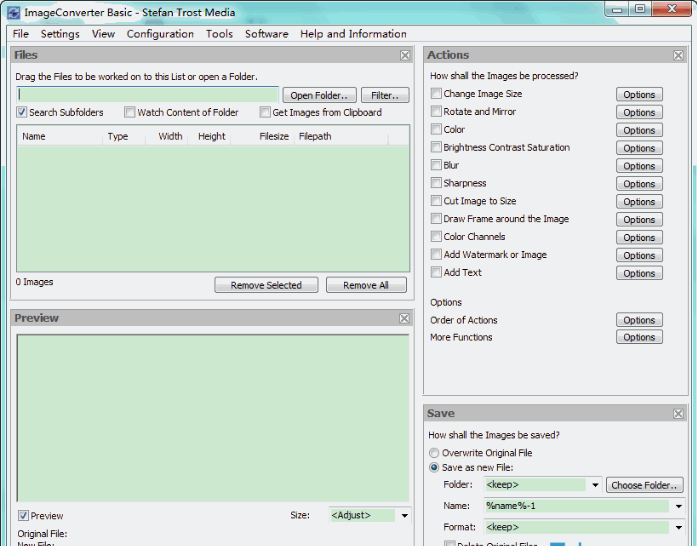Viewport: 697px width, 546px height.
Task: Expand the save Folder dropdown
Action: pyautogui.click(x=595, y=485)
